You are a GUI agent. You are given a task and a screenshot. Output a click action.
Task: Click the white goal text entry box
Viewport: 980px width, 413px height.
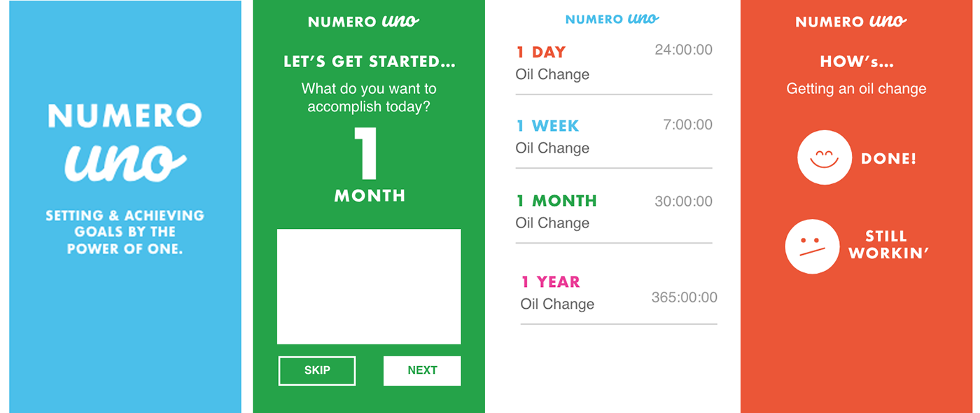[369, 286]
